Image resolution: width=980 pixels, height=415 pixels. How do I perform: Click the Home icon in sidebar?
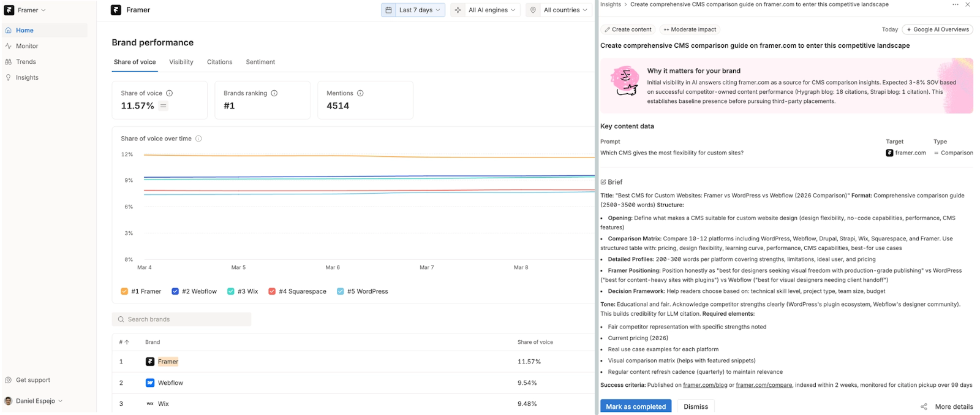pyautogui.click(x=8, y=30)
